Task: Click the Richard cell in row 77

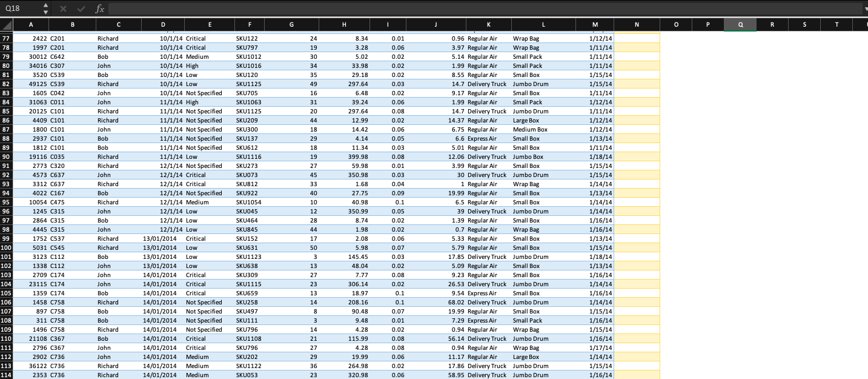Action: click(x=118, y=38)
